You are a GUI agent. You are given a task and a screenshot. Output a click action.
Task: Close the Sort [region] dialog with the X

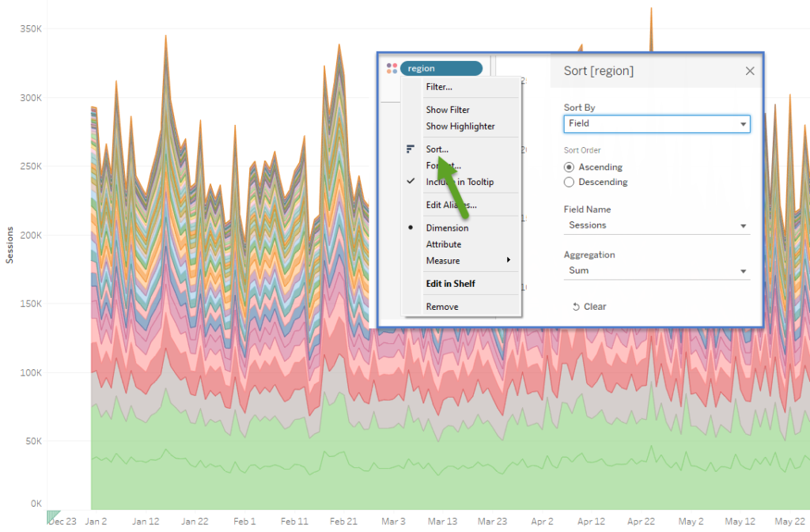pos(750,70)
